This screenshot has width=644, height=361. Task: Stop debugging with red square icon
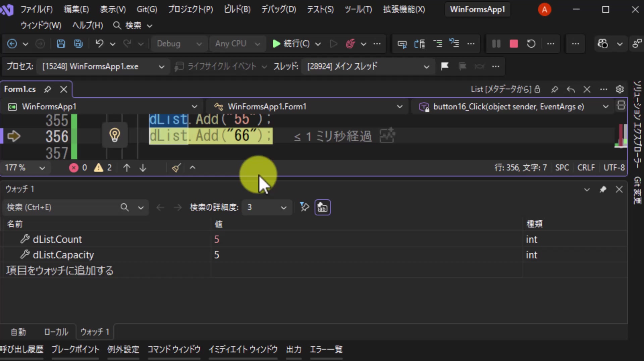pyautogui.click(x=514, y=44)
